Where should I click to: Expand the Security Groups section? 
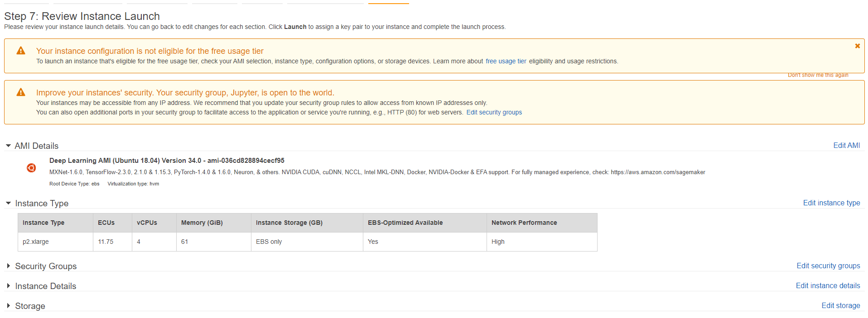click(x=8, y=266)
